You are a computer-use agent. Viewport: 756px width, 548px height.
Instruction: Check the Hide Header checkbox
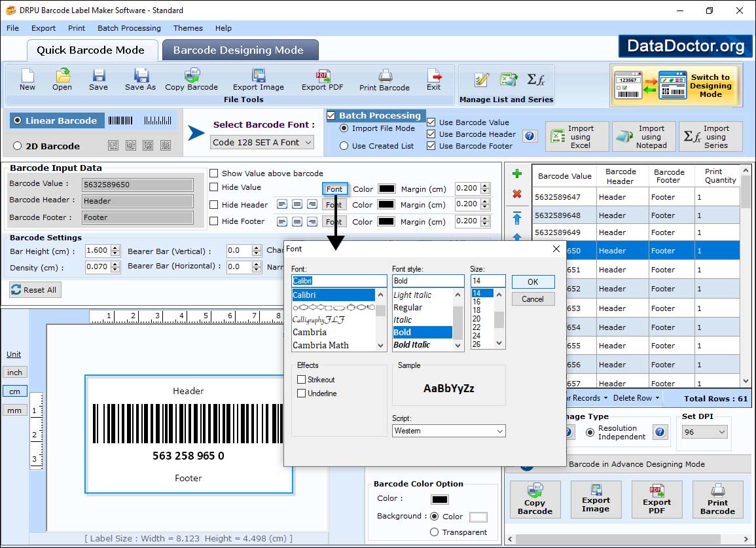213,204
